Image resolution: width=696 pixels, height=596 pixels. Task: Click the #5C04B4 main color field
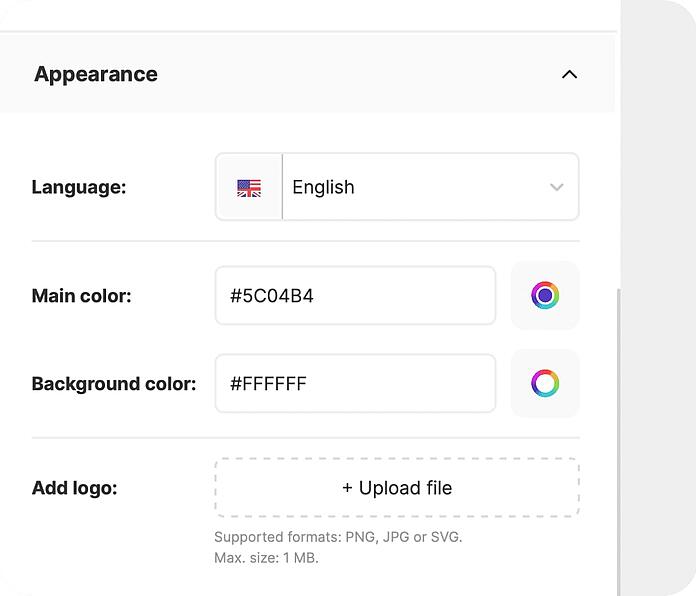click(355, 296)
